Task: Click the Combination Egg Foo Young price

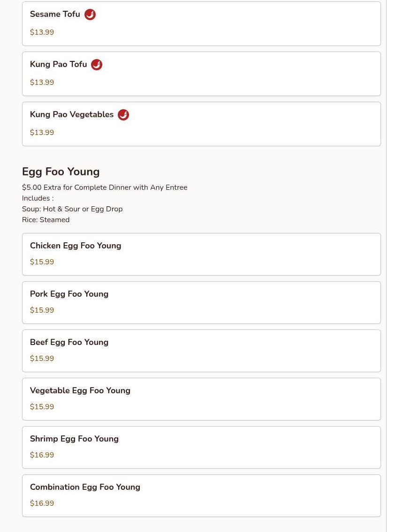Action: pyautogui.click(x=42, y=503)
